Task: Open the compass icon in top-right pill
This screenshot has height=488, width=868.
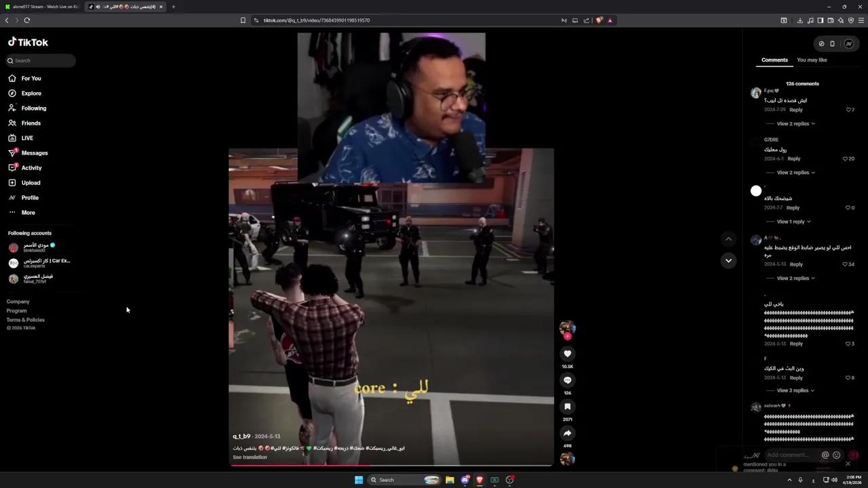Action: 821,44
